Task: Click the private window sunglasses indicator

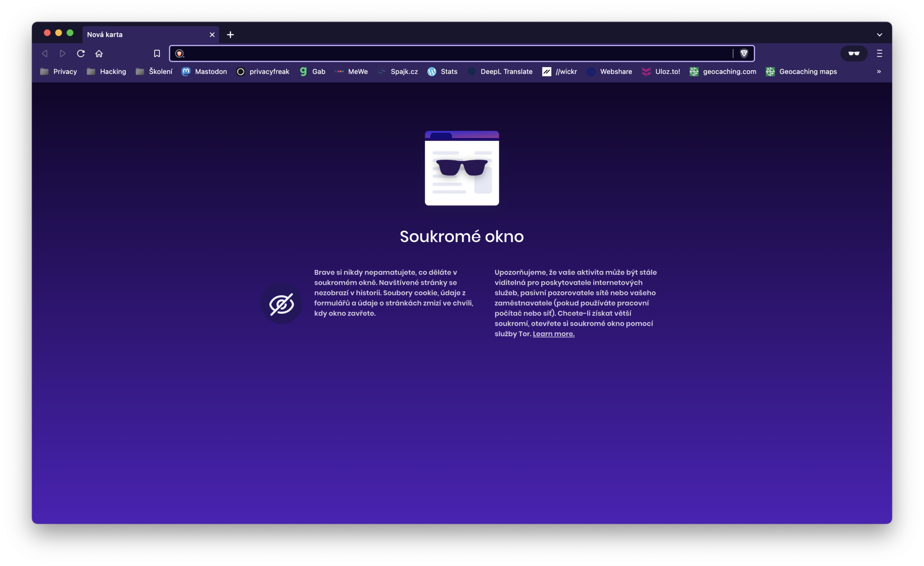Action: click(x=854, y=54)
